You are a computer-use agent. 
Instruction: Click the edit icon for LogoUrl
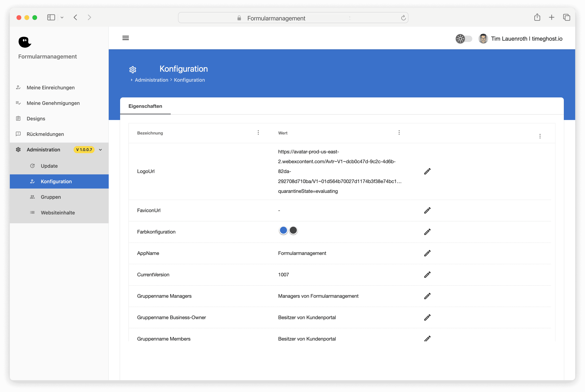point(427,171)
